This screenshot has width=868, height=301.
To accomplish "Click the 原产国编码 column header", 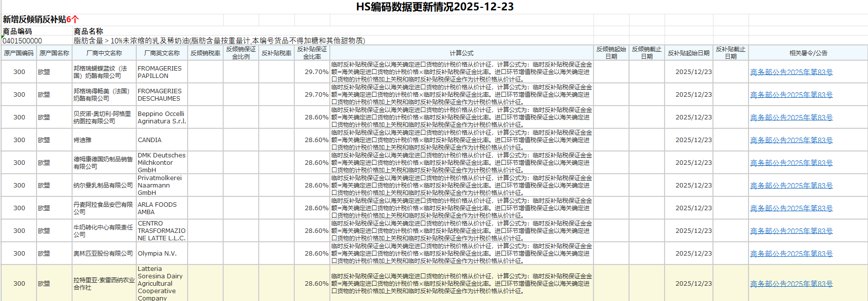I will point(19,53).
